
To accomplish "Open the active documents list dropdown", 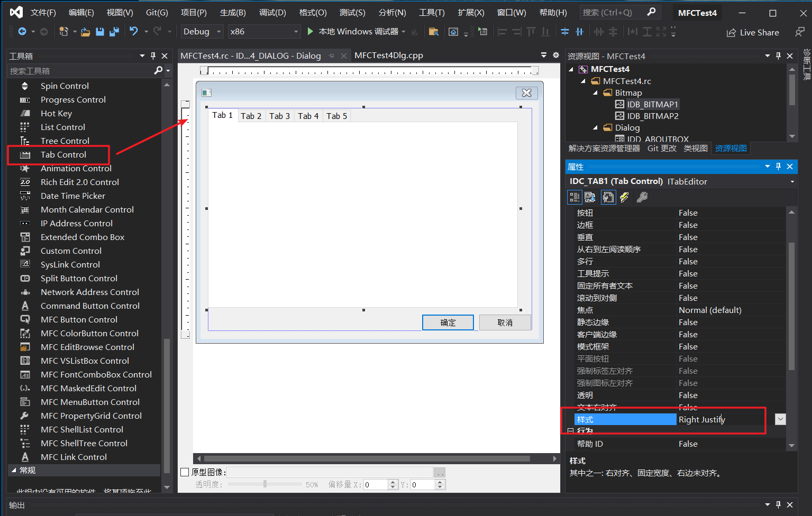I will pyautogui.click(x=544, y=55).
